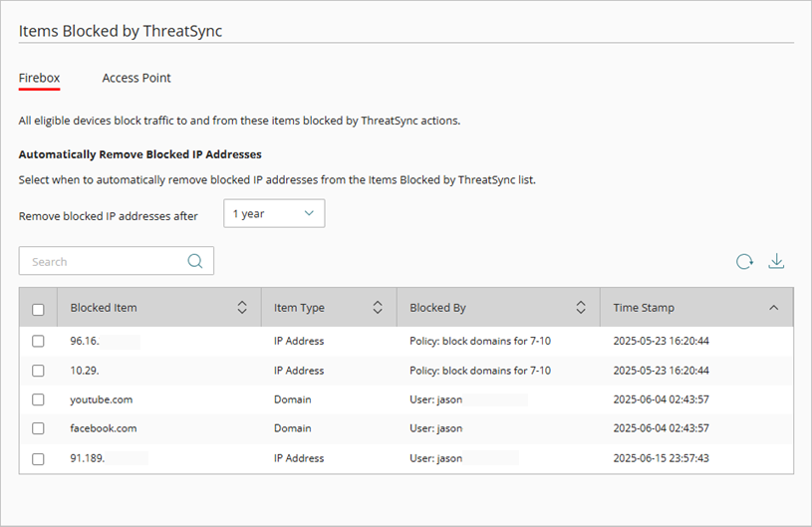Click the refresh list icon

pyautogui.click(x=744, y=262)
